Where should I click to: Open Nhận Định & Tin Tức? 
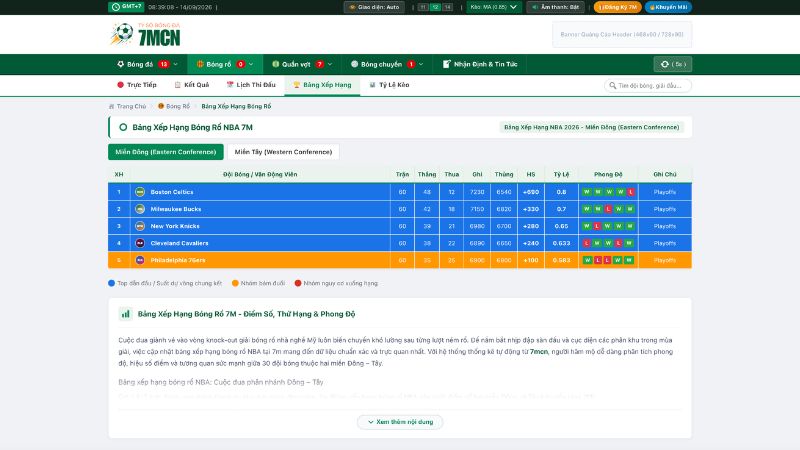pos(480,64)
